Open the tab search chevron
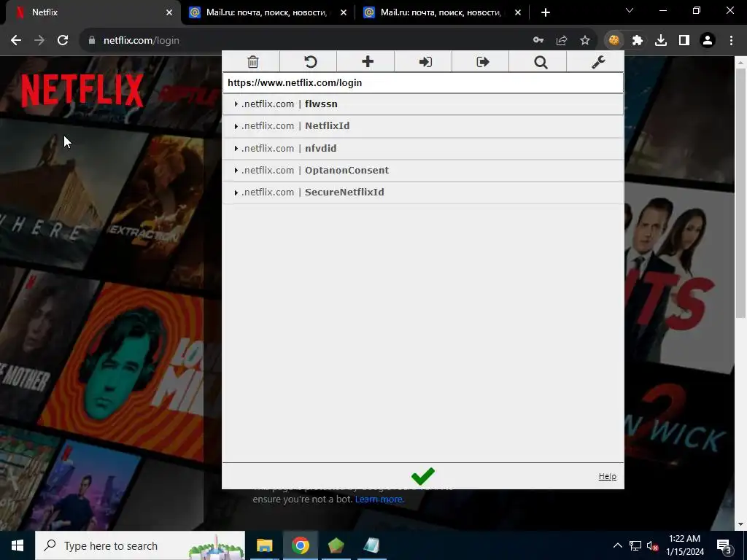Screen dimensions: 747x560 pyautogui.click(x=630, y=10)
